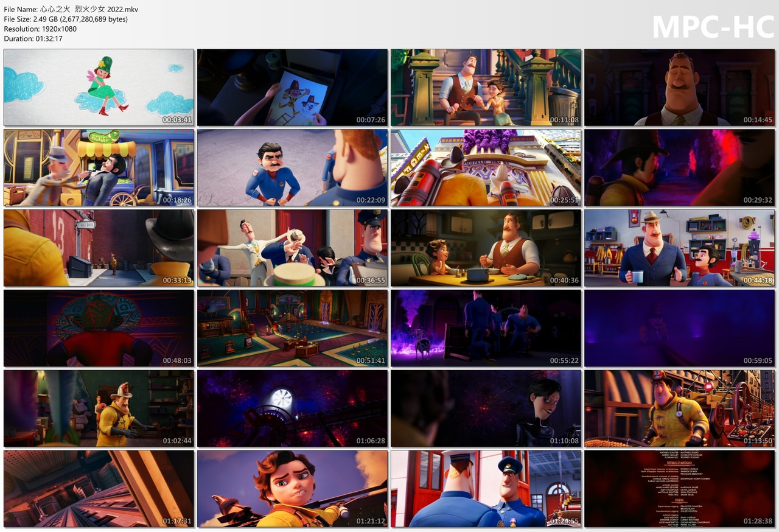Open the yellow-coat firefighter frame at 01:02:44

[x=99, y=408]
